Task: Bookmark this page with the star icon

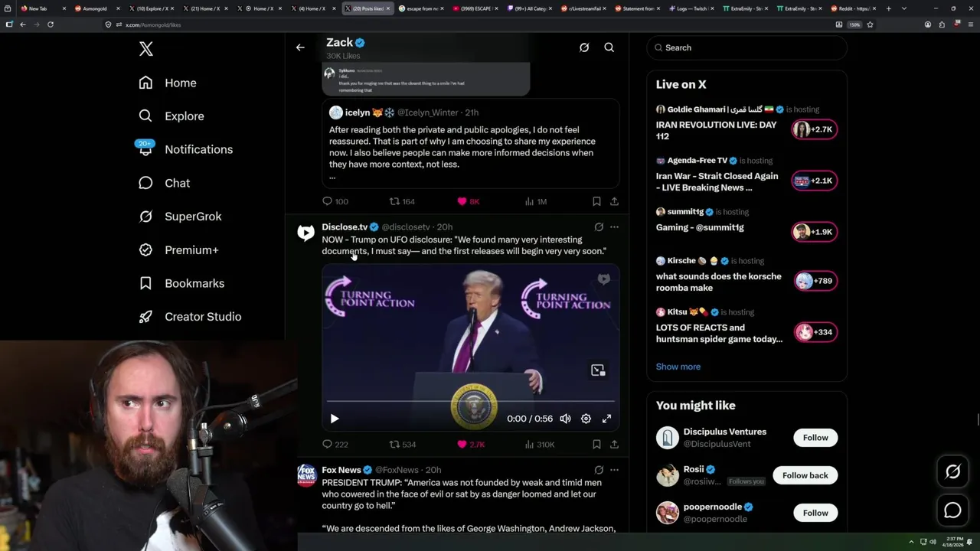Action: pyautogui.click(x=871, y=24)
